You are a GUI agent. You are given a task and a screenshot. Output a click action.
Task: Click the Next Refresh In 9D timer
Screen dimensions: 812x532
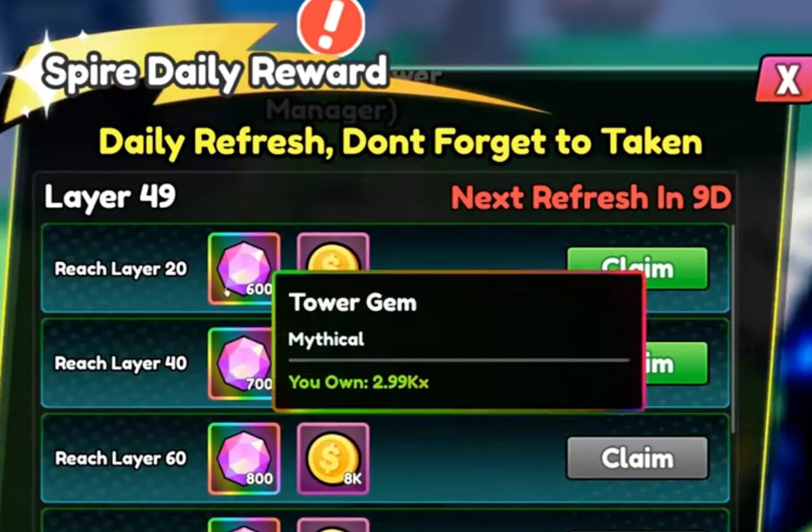(x=591, y=197)
